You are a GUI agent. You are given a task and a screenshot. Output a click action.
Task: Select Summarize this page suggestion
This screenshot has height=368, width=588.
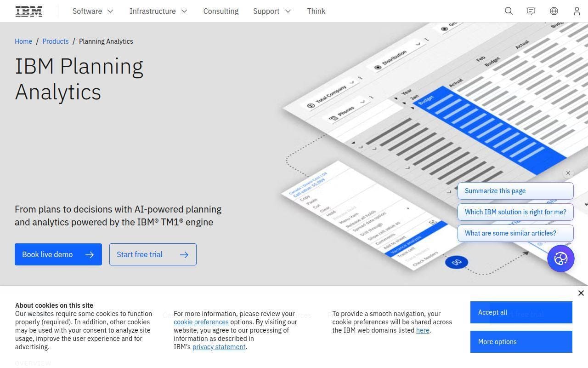515,191
